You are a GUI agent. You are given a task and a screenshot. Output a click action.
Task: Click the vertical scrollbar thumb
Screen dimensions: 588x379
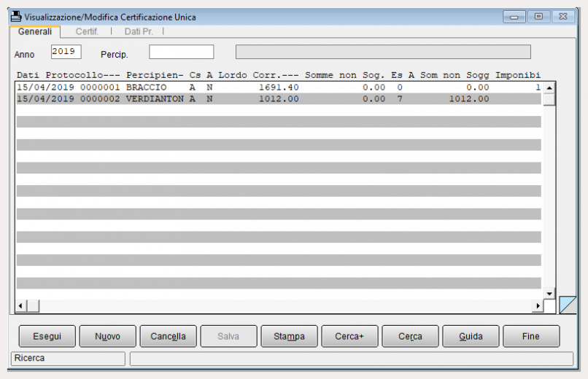[549, 100]
